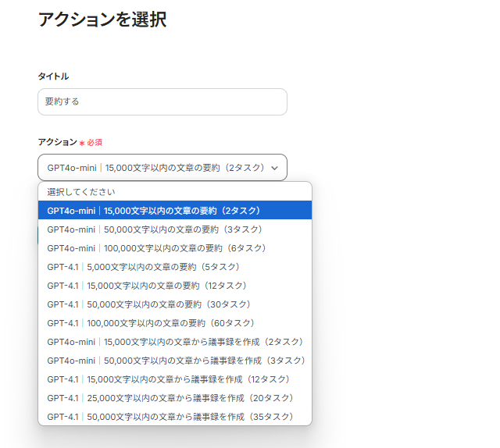Pick GPT-4.1 15,000文字以内の文章の要約（12タスク）
Image resolution: width=500 pixels, height=448 pixels.
point(175,286)
